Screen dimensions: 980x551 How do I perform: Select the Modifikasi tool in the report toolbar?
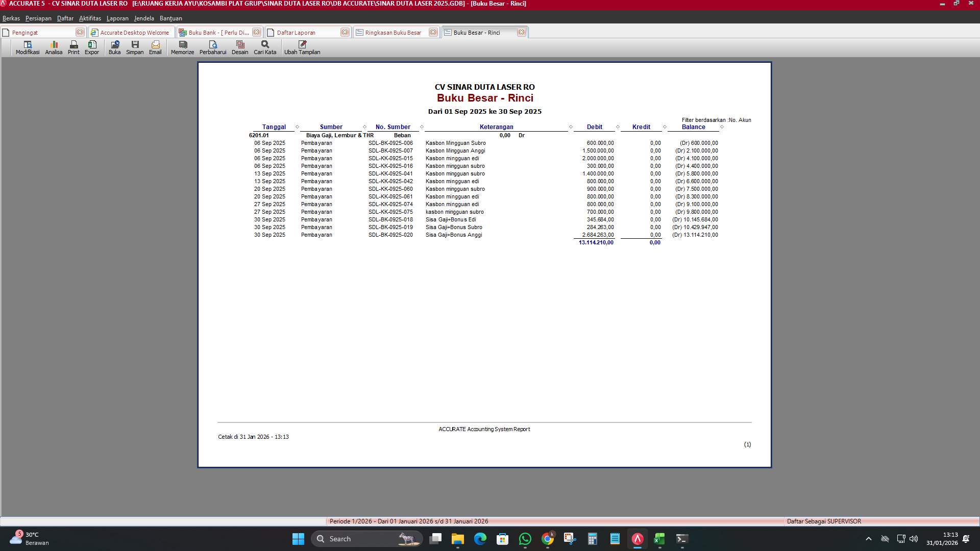pyautogui.click(x=28, y=47)
